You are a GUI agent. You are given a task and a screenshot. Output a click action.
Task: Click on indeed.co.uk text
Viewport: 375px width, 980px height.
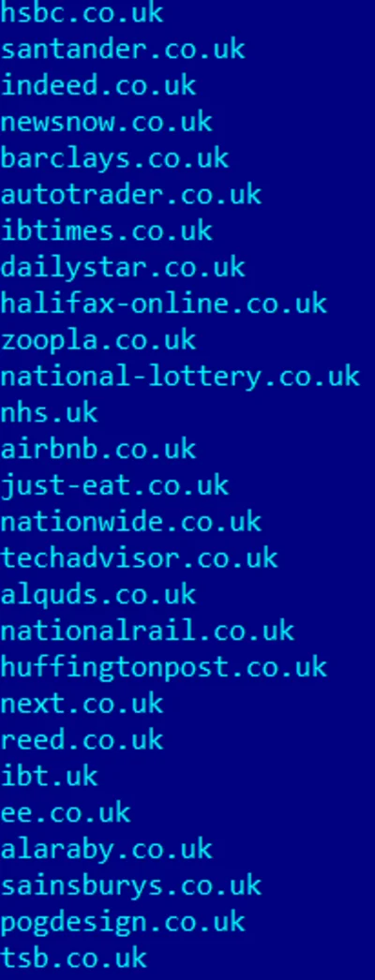tap(98, 85)
